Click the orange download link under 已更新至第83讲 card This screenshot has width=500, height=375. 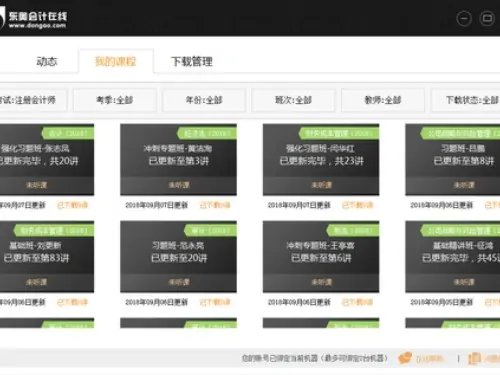tap(72, 302)
